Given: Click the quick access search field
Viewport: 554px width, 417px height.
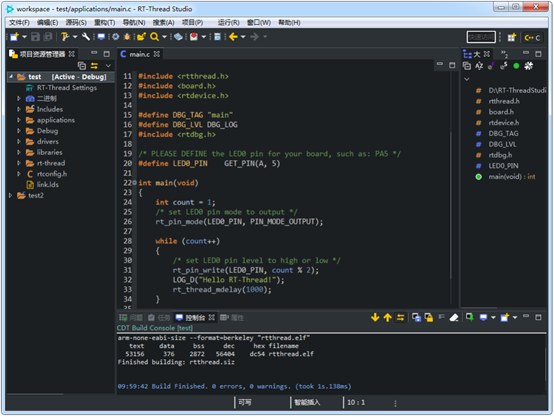Looking at the screenshot, I should tap(481, 37).
